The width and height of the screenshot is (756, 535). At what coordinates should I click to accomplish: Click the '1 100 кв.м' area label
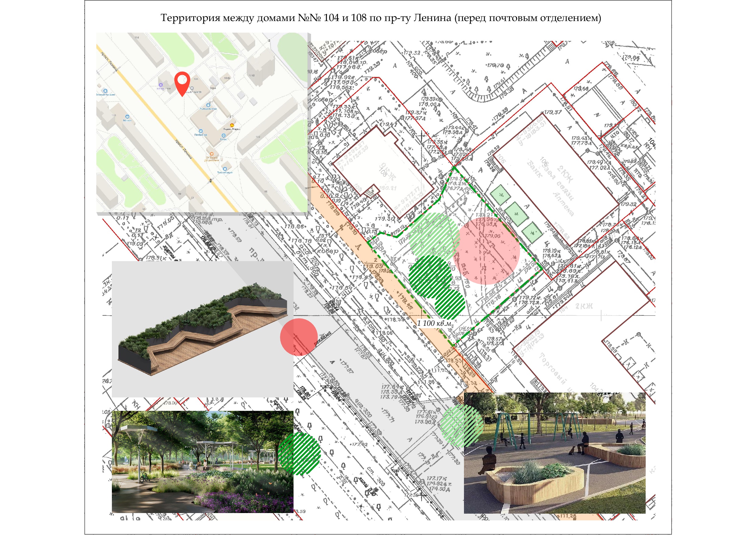click(434, 323)
